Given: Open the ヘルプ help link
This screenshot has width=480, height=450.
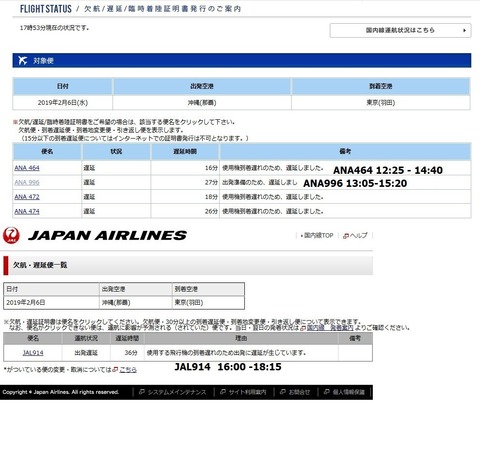Looking at the screenshot, I should click(359, 235).
